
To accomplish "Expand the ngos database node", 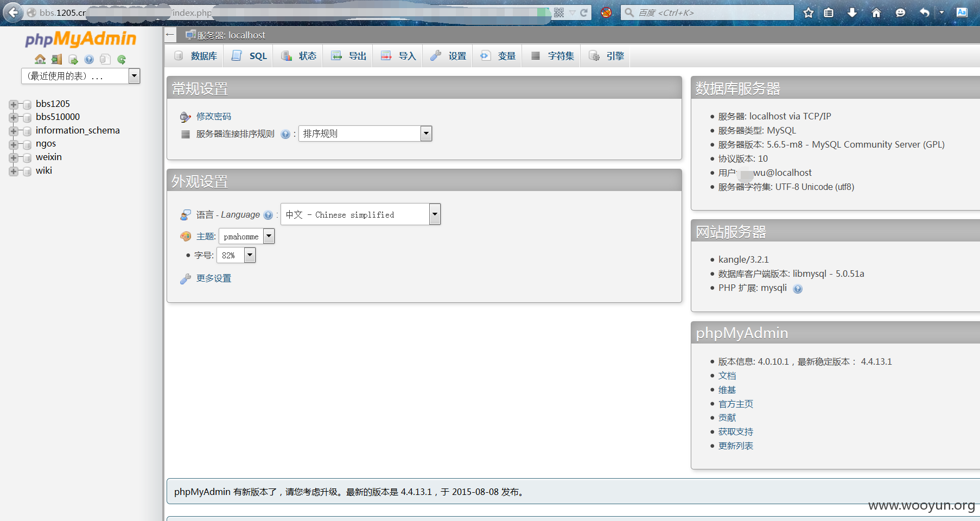I will point(13,144).
